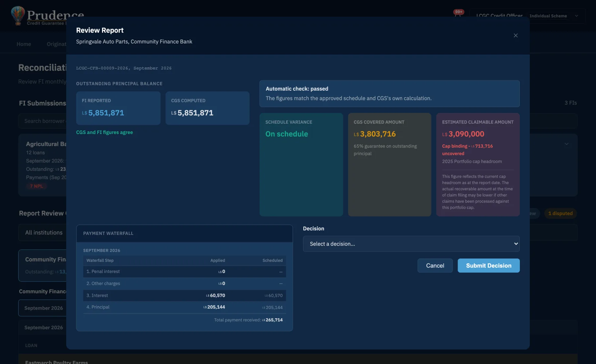The height and width of the screenshot is (364, 596).
Task: Click CGS and FI figures agree message
Action: pyautogui.click(x=104, y=132)
